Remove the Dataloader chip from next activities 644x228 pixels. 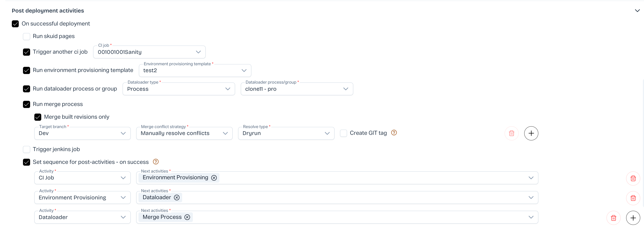(177, 197)
